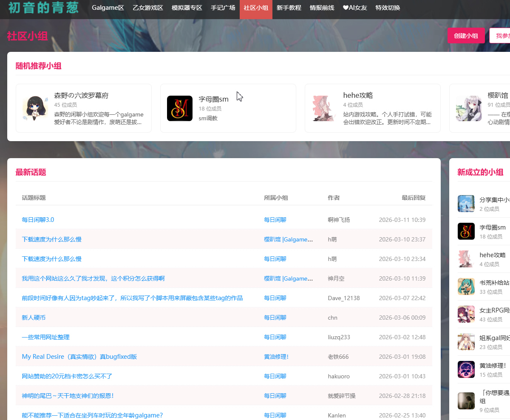The height and width of the screenshot is (420, 510).
Task: Click the 字母圈sm group avatar
Action: point(180,108)
